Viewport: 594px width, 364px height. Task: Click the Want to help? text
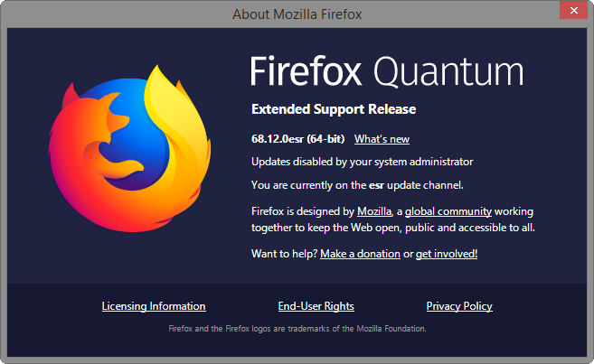click(284, 254)
